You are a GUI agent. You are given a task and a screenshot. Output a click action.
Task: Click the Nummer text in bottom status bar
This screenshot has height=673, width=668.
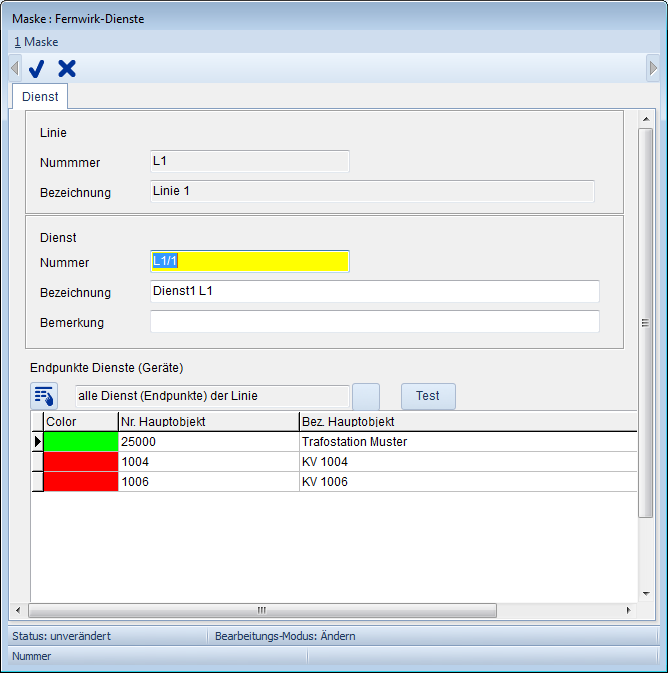(31, 656)
